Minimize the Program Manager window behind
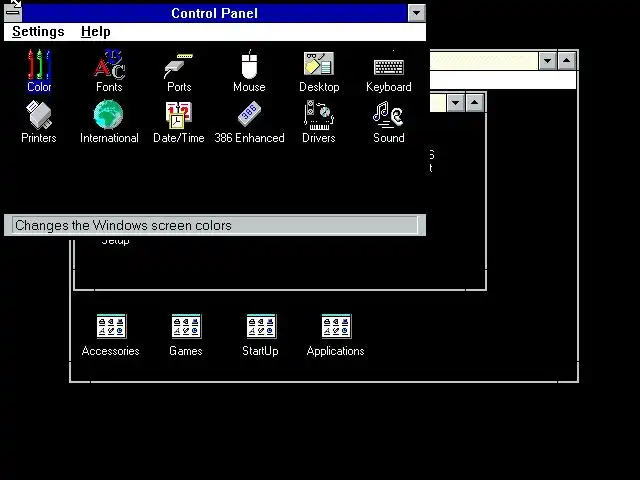 pyautogui.click(x=547, y=61)
